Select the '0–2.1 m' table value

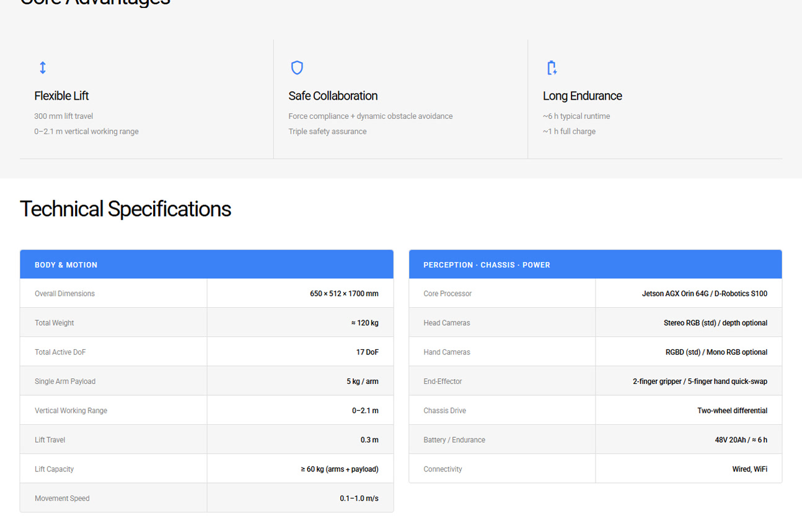365,411
